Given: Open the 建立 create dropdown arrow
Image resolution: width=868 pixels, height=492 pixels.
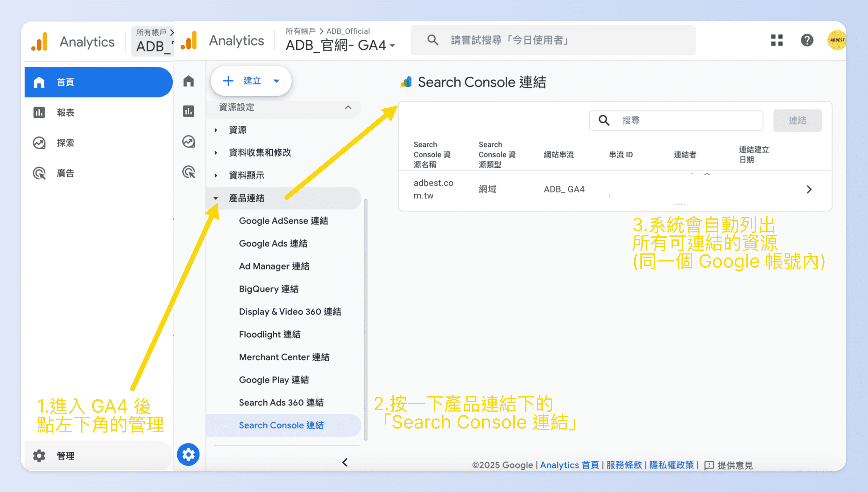Looking at the screenshot, I should coord(276,81).
